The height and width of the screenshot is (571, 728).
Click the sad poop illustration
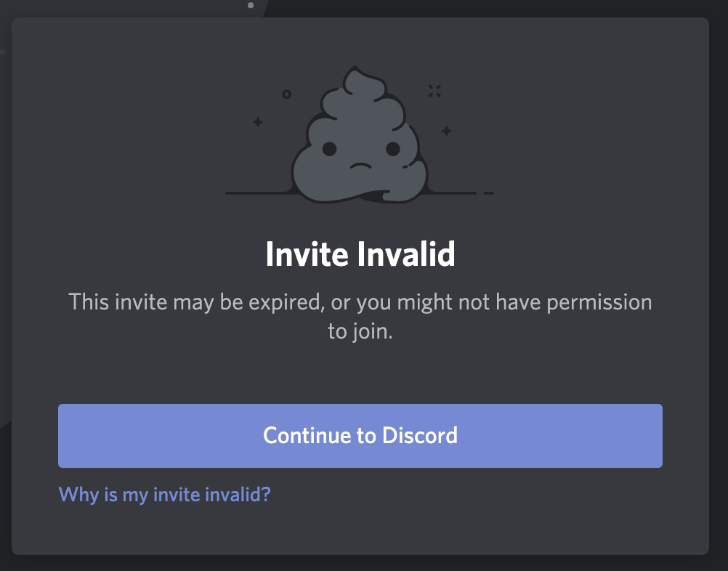[360, 134]
